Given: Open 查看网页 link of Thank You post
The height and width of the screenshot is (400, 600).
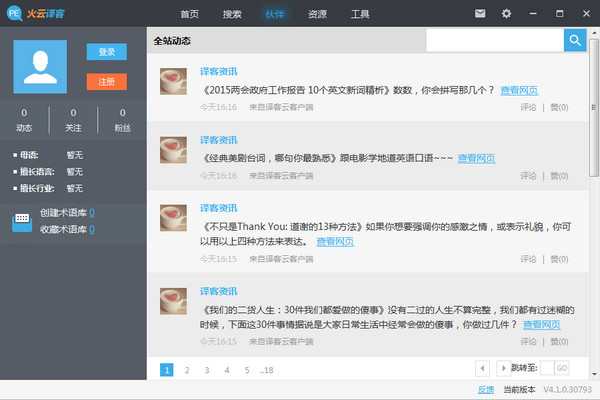Looking at the screenshot, I should (335, 242).
